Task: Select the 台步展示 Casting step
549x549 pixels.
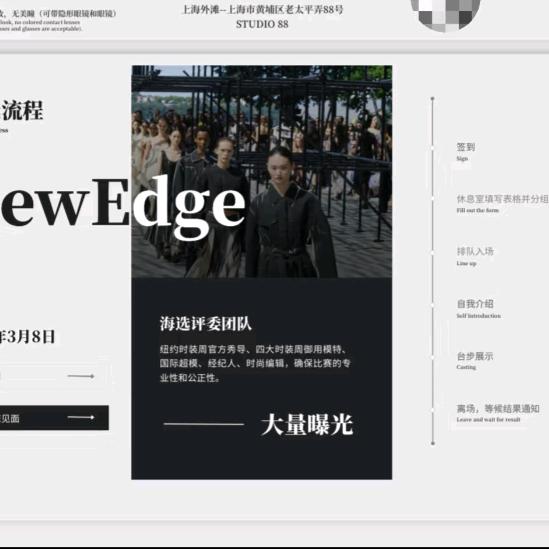Action: (475, 361)
